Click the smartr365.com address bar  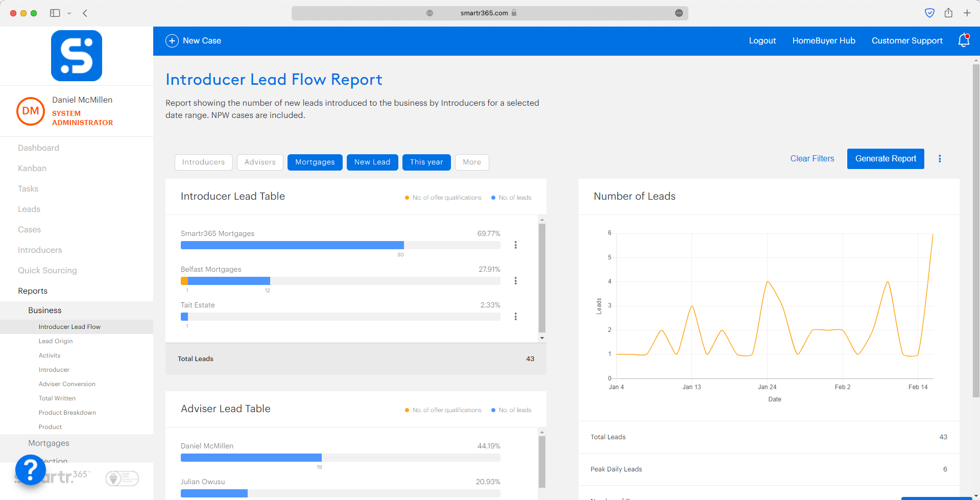click(490, 13)
